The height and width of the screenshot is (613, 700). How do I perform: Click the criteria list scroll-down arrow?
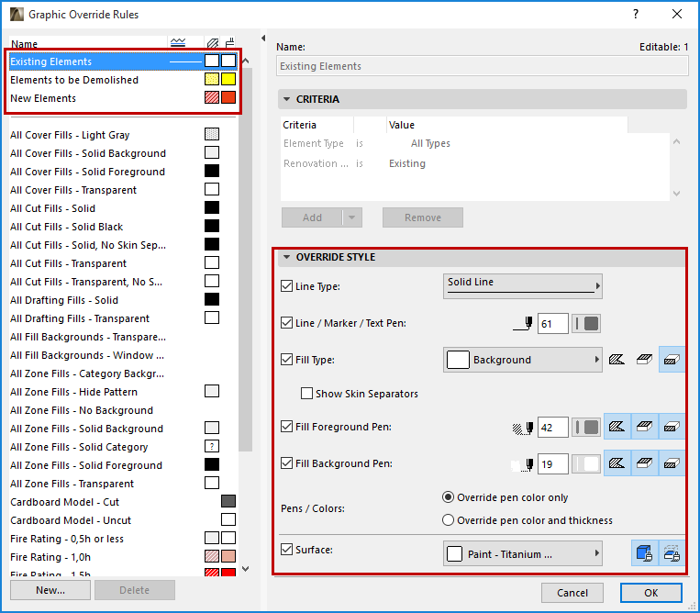click(677, 194)
